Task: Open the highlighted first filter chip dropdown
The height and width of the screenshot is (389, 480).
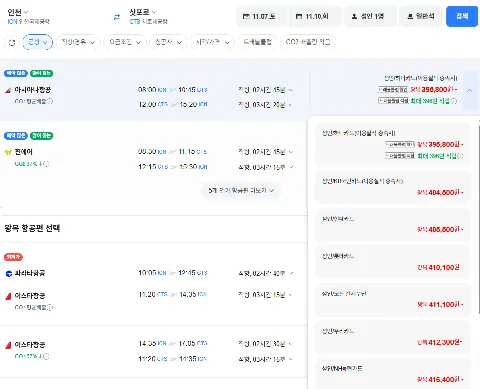Action: 38,42
